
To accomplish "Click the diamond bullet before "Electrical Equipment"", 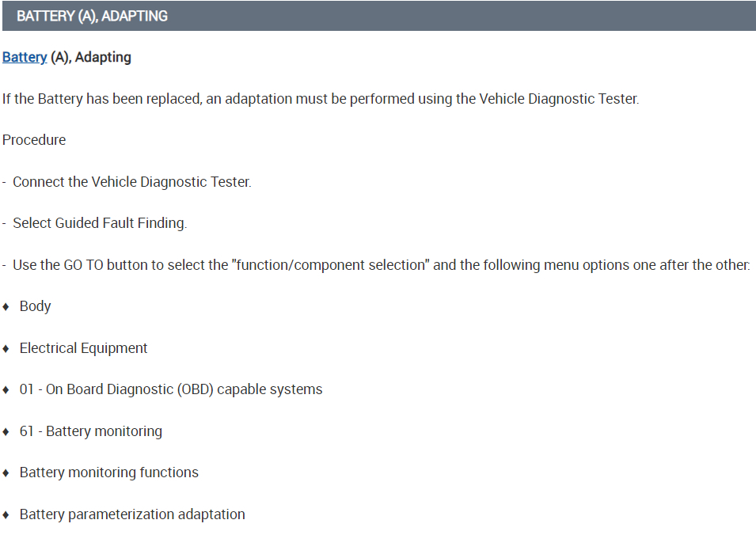I will tap(6, 348).
